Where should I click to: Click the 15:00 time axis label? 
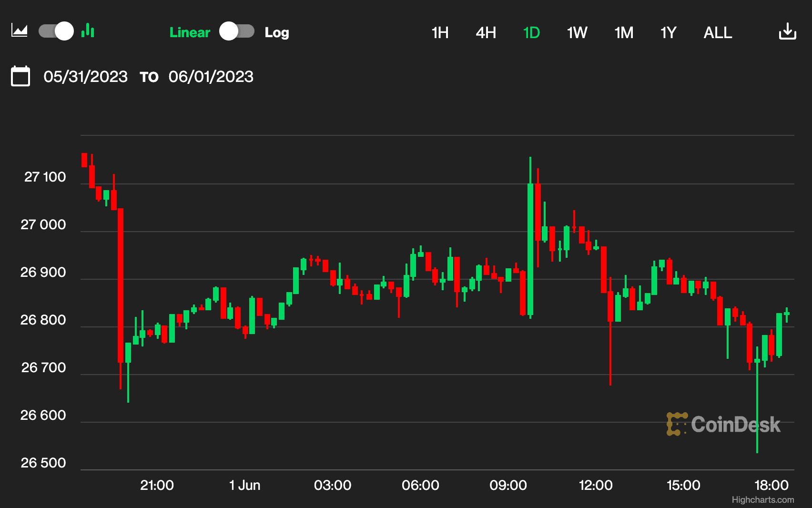click(x=683, y=485)
